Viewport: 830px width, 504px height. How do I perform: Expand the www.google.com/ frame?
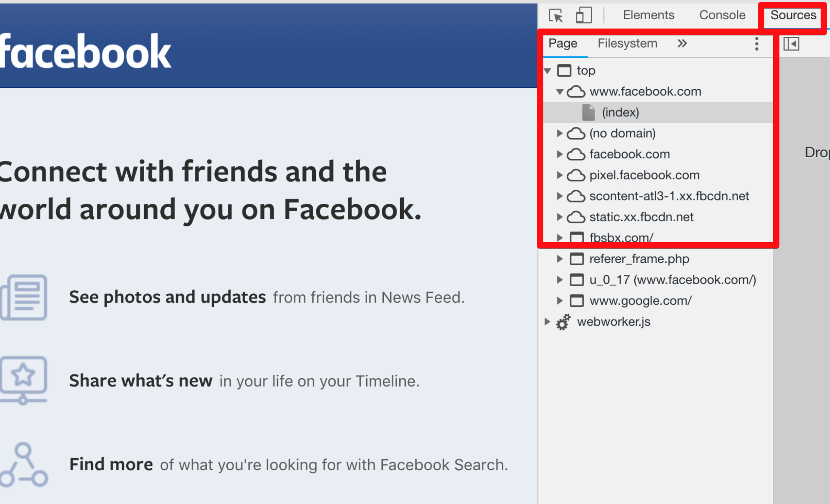(x=560, y=301)
